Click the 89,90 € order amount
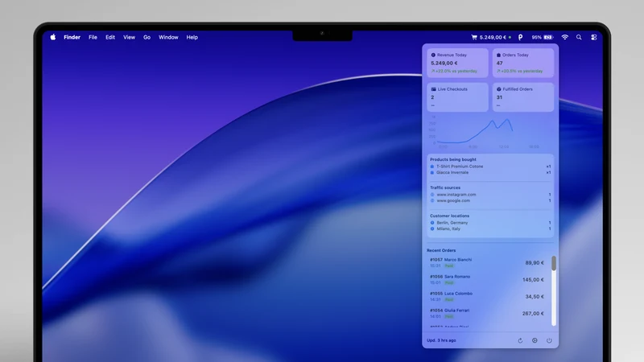Viewport: 644px width, 362px height. (x=535, y=263)
